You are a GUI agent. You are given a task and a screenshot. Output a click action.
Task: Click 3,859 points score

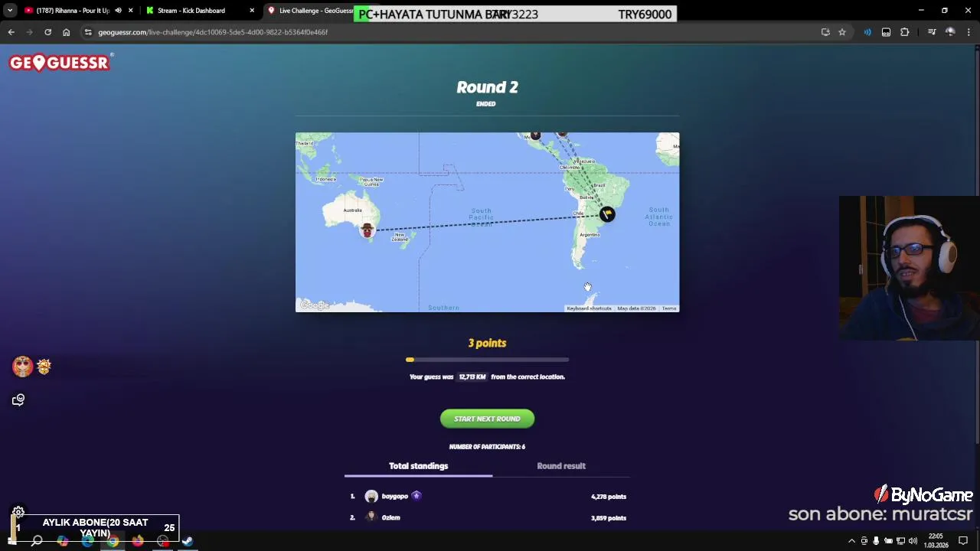[609, 518]
